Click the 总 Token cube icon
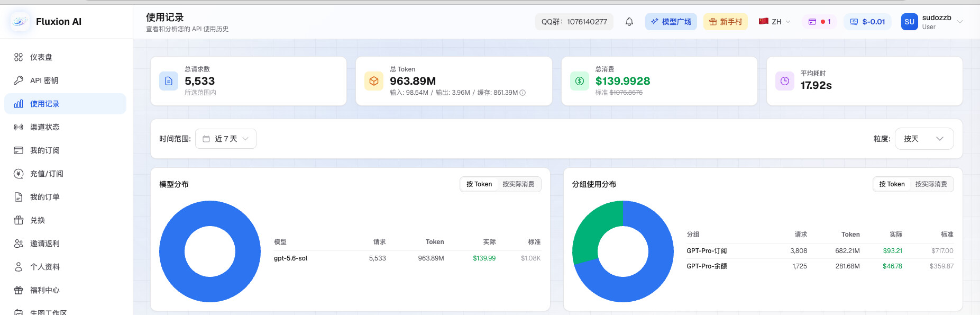This screenshot has width=980, height=315. click(374, 81)
